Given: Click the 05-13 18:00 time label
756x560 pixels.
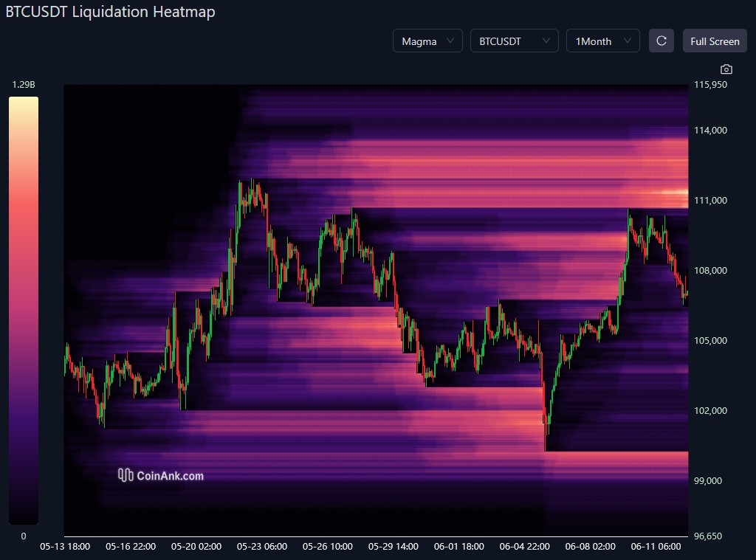Looking at the screenshot, I should (x=65, y=547).
